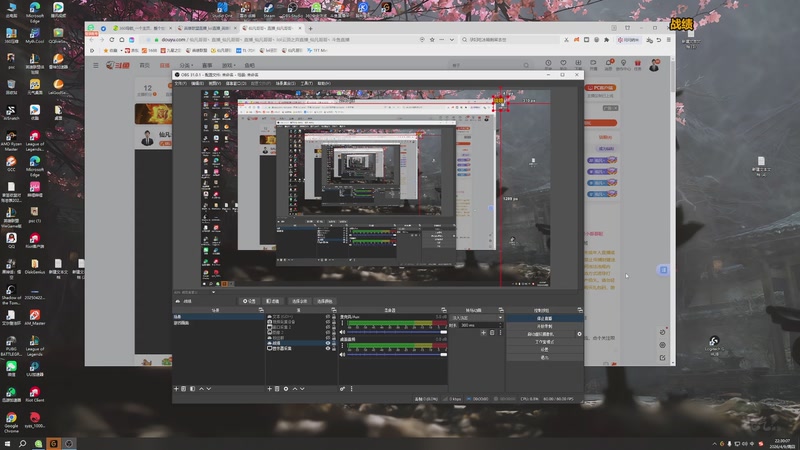
Task: Bookmark page with browser star icon
Action: 432,39
